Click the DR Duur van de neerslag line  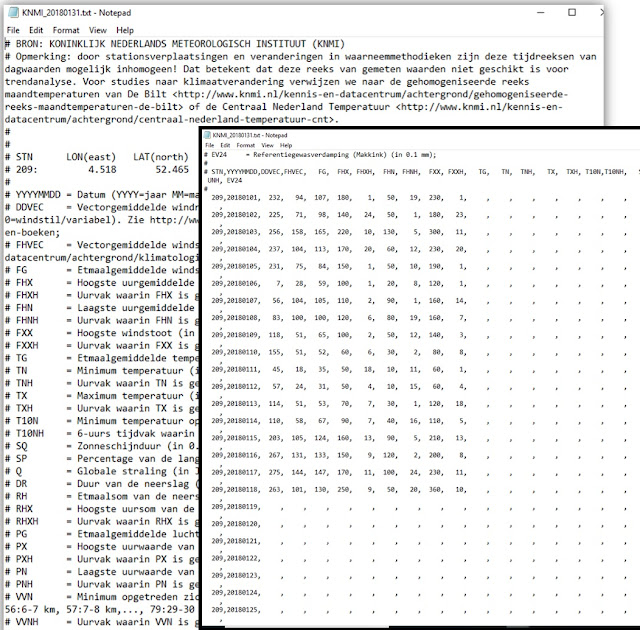(102, 484)
